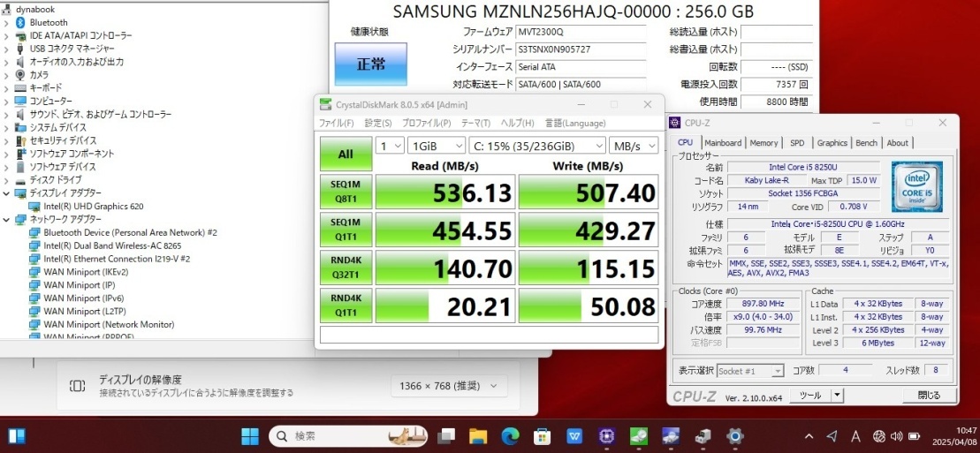The height and width of the screenshot is (453, 980).
Task: Open the 1366 × 768 resolution dropdown
Action: [450, 386]
